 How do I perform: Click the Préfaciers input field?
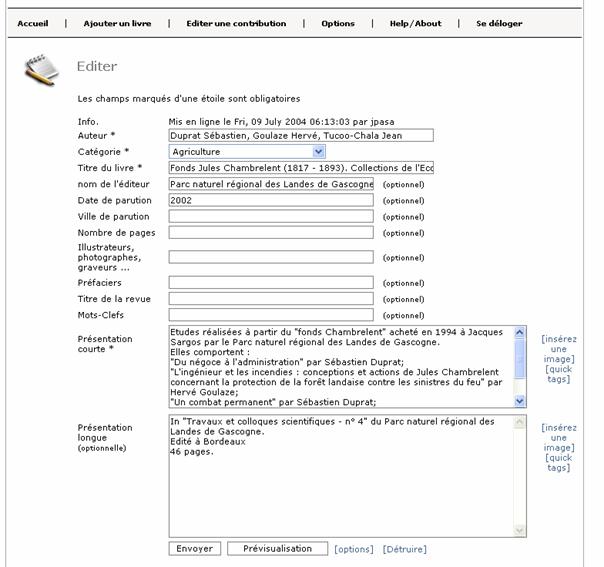(x=271, y=283)
